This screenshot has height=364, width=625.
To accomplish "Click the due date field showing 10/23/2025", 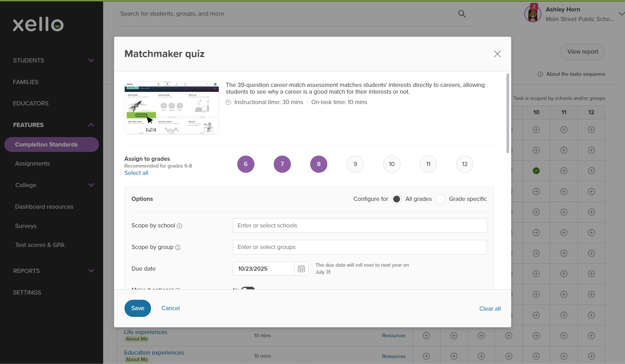I will pos(264,269).
